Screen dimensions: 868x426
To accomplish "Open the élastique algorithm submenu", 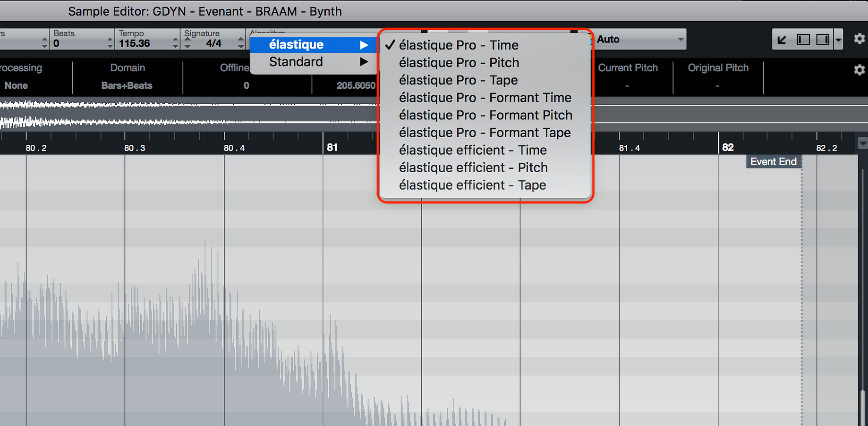I will pyautogui.click(x=313, y=45).
